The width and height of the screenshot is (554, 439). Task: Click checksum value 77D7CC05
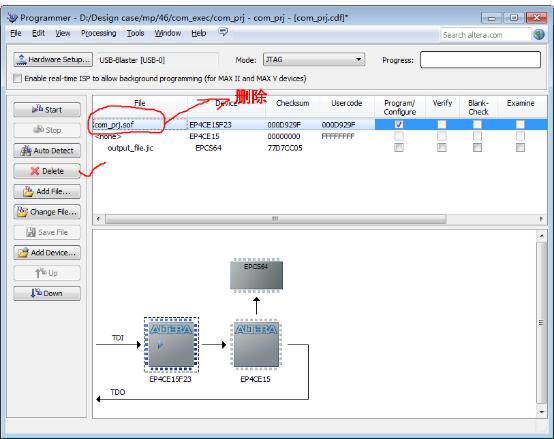tap(285, 148)
